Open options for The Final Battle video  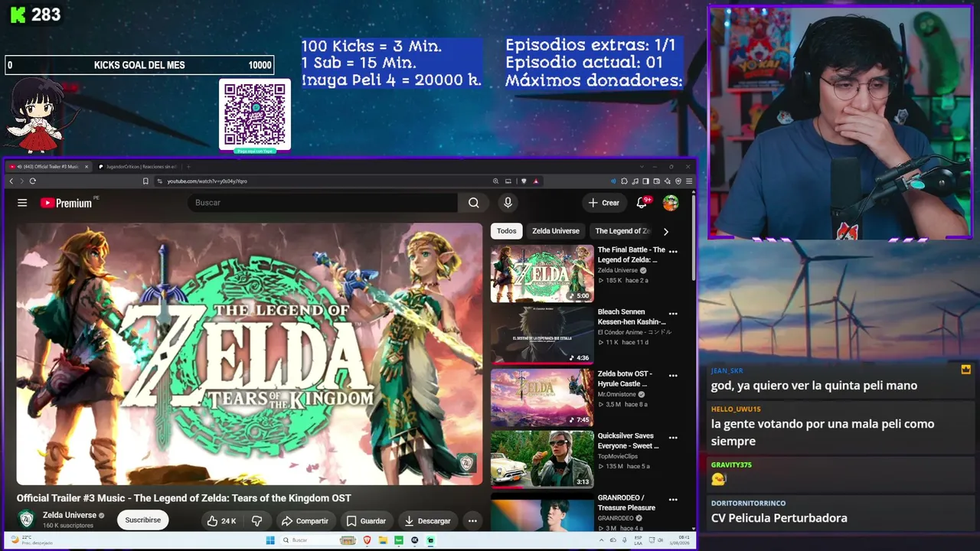click(x=673, y=251)
